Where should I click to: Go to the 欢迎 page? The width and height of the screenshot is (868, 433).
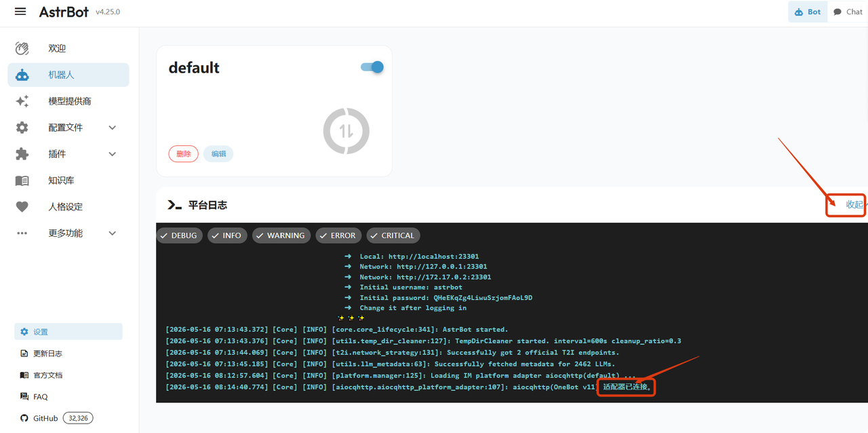click(68, 48)
